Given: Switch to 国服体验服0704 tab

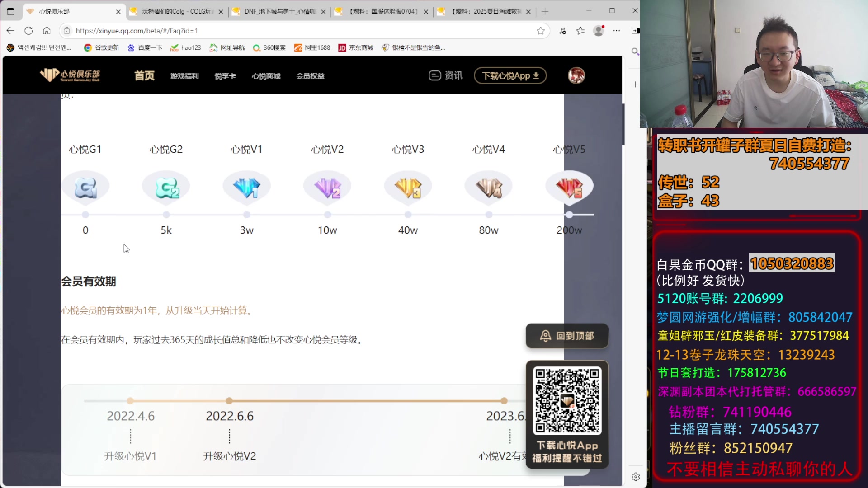Looking at the screenshot, I should coord(382,11).
